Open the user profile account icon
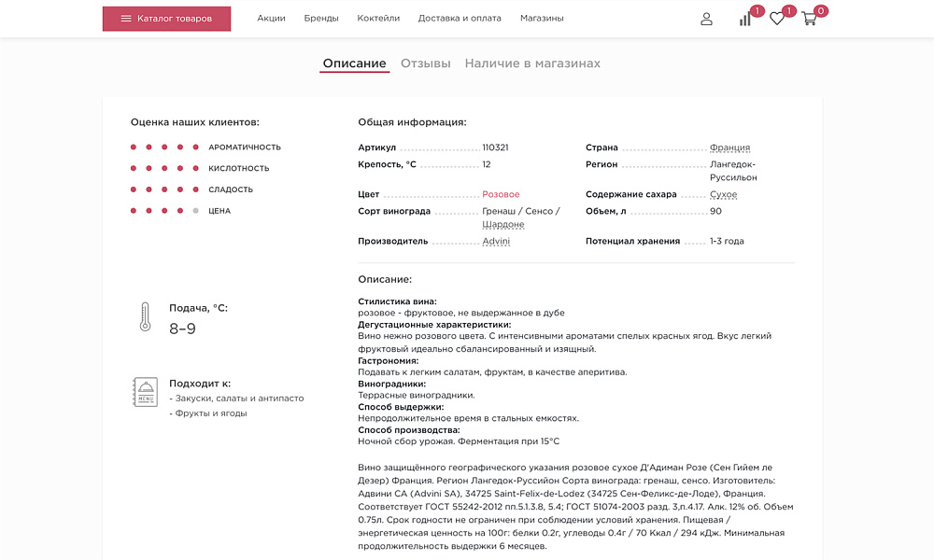 706,18
